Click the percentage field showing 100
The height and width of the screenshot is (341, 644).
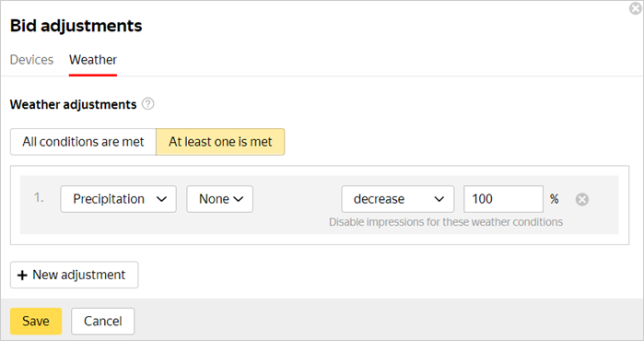coord(504,199)
